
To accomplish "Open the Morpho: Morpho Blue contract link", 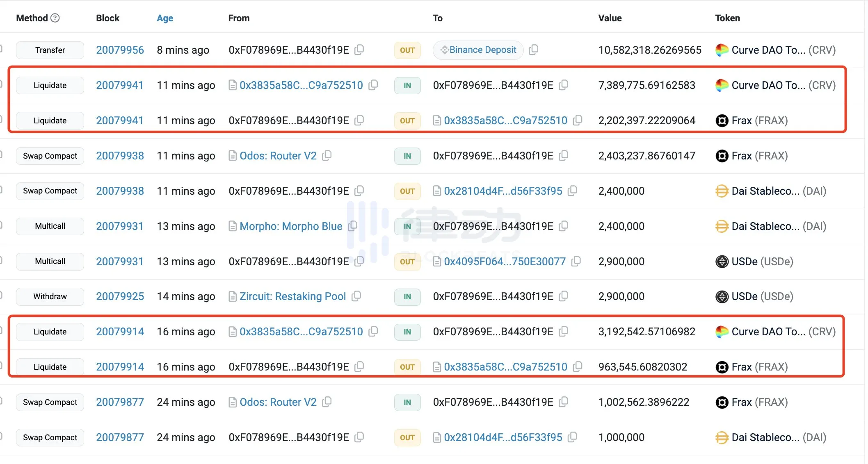I will point(291,226).
